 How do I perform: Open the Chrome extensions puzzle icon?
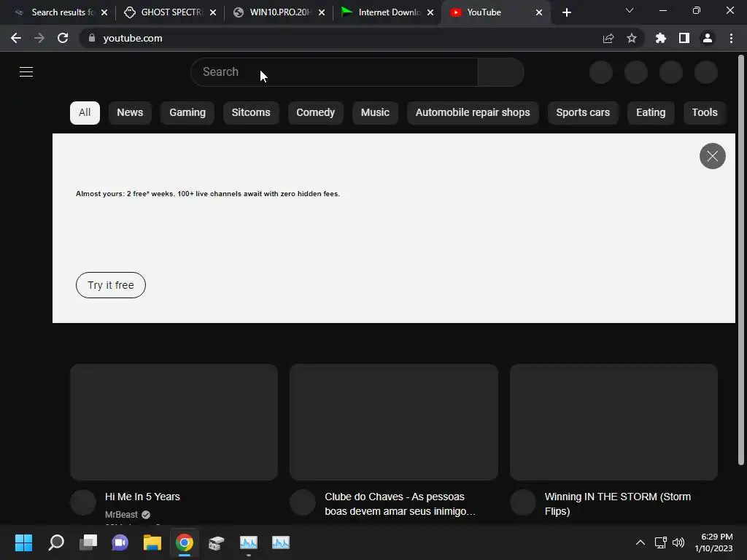coord(661,38)
